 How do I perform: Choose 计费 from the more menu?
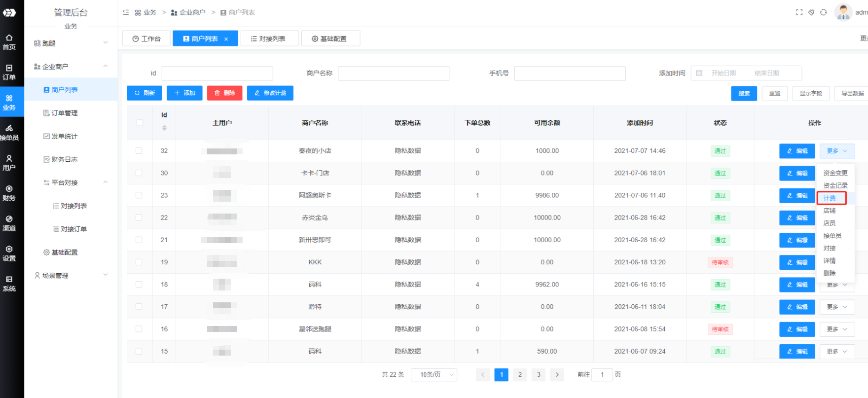pos(830,198)
